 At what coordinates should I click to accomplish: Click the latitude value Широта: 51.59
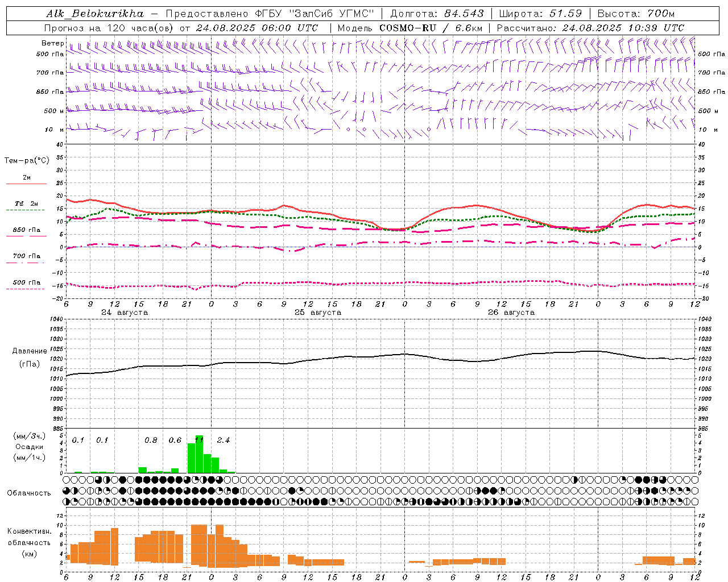(540, 14)
